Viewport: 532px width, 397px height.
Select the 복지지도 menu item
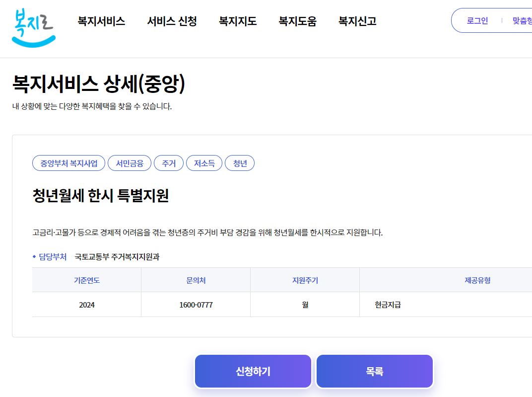(237, 21)
